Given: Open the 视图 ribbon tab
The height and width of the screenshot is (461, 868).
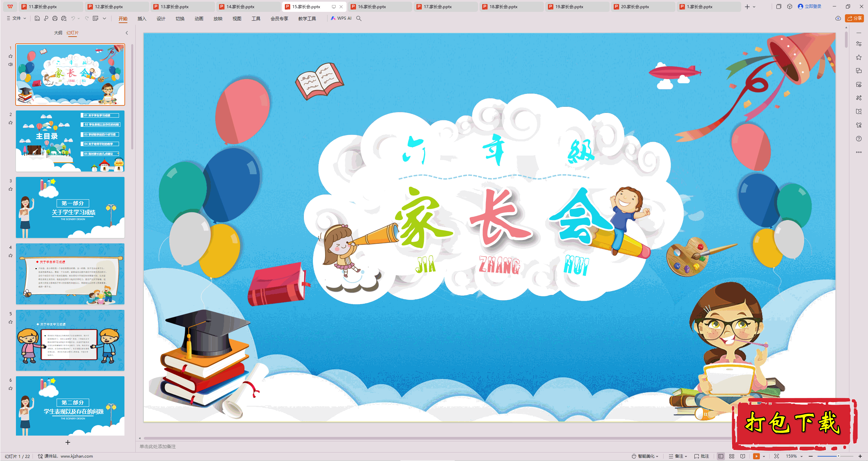Looking at the screenshot, I should tap(237, 19).
